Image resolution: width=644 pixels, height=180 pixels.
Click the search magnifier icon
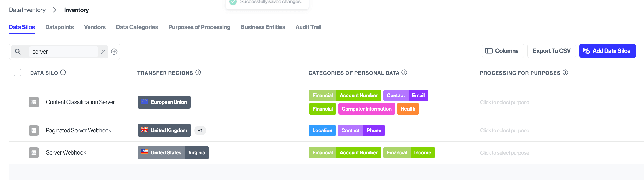point(18,52)
